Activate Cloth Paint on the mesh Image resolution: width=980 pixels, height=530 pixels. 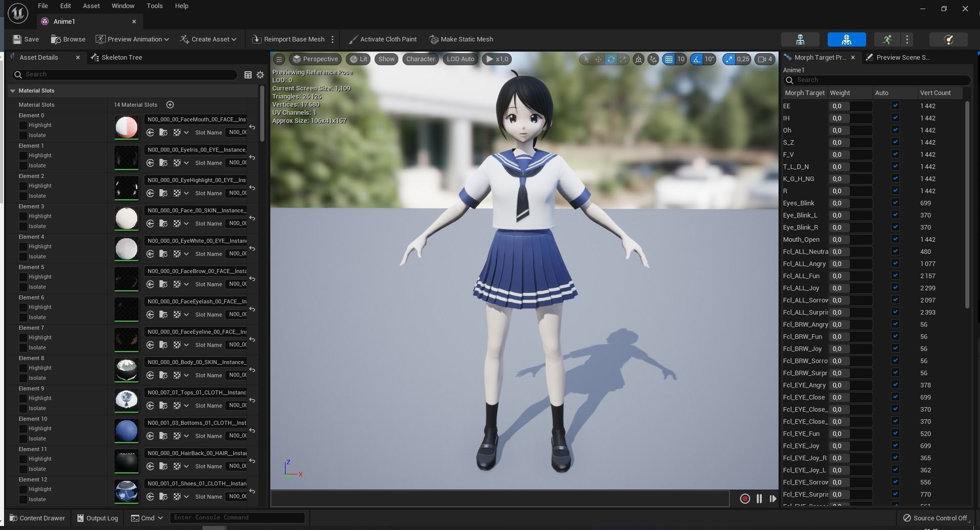point(382,39)
